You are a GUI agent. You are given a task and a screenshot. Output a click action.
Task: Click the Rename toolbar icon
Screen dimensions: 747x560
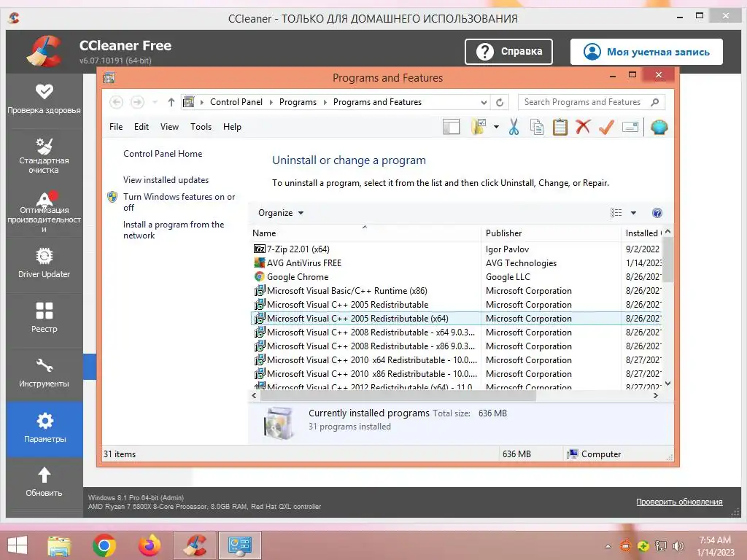(x=630, y=127)
